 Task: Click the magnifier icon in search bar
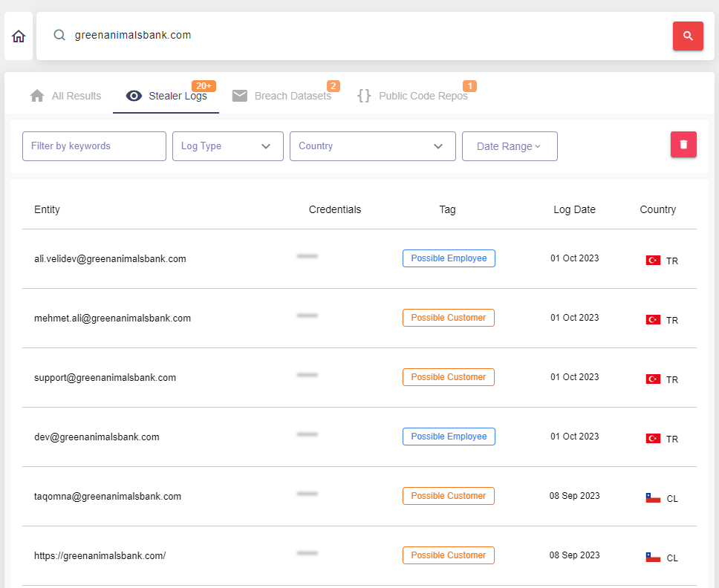pyautogui.click(x=59, y=35)
